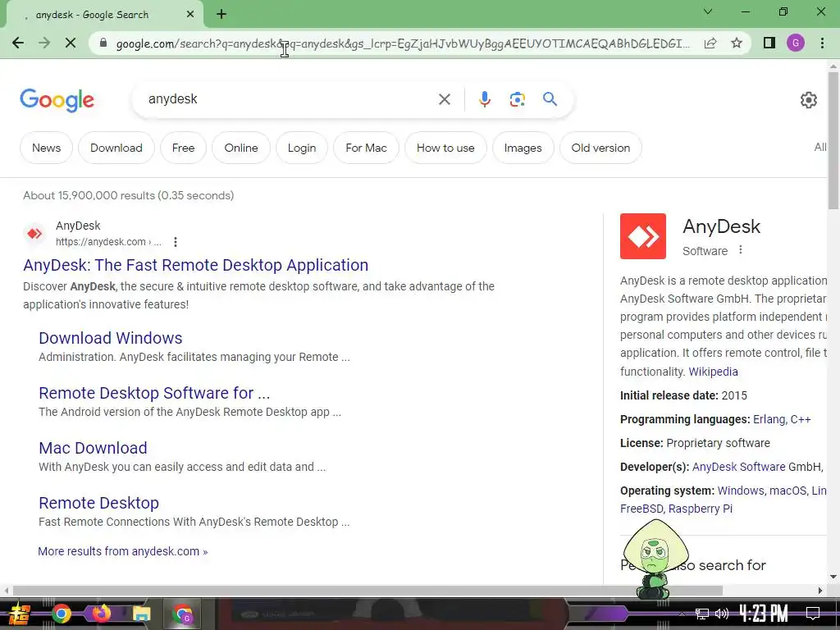Open the tab search chevron in title bar
The height and width of the screenshot is (630, 840).
tap(708, 11)
